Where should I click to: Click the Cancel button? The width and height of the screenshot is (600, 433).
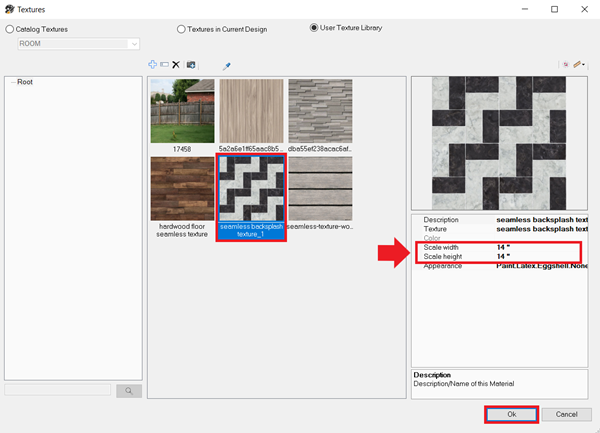[567, 414]
